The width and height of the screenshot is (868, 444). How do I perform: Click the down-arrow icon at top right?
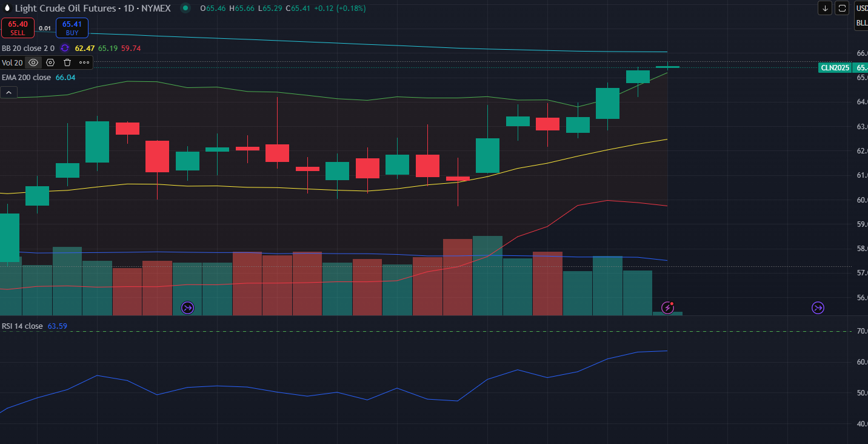tap(825, 8)
